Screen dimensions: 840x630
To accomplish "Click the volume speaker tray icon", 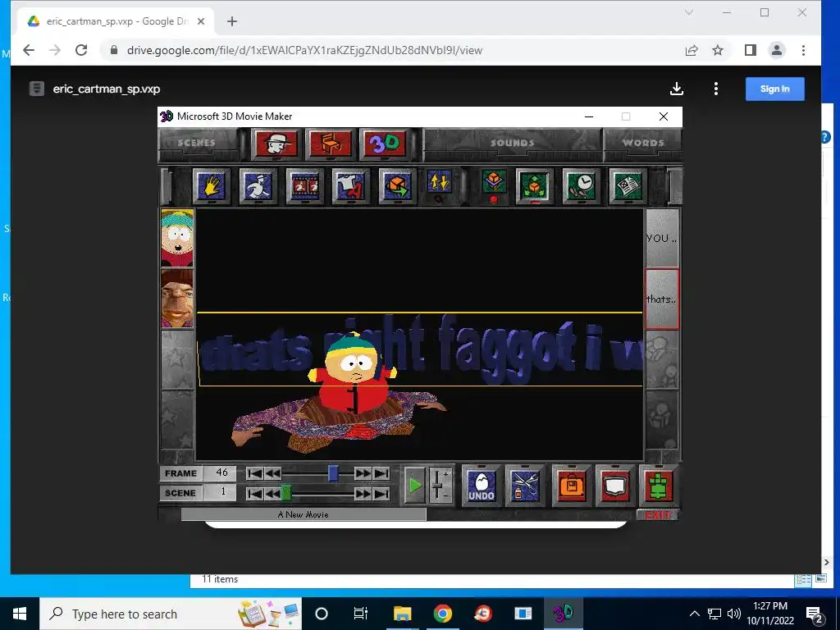I will click(x=734, y=614).
